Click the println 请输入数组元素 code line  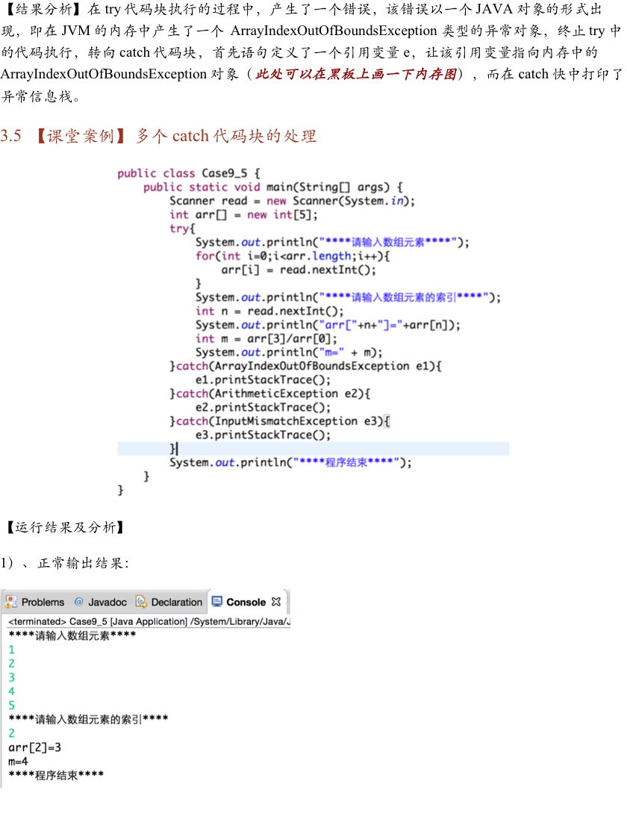tap(332, 242)
